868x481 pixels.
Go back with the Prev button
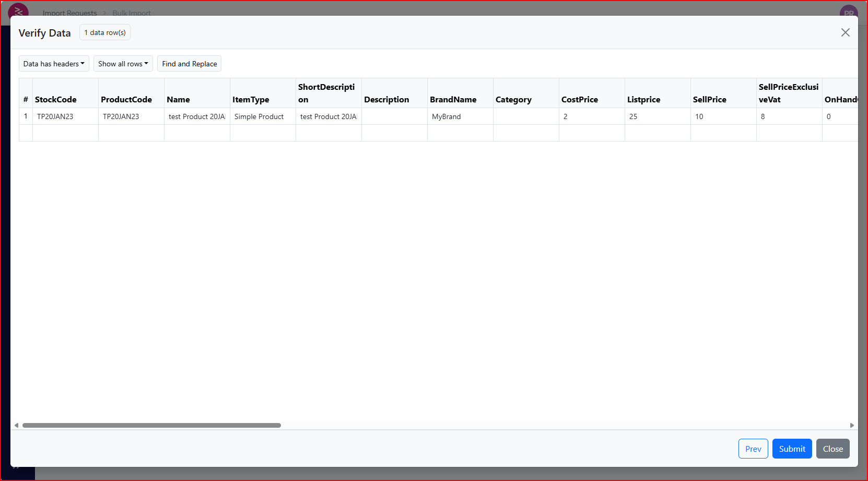[x=753, y=449]
